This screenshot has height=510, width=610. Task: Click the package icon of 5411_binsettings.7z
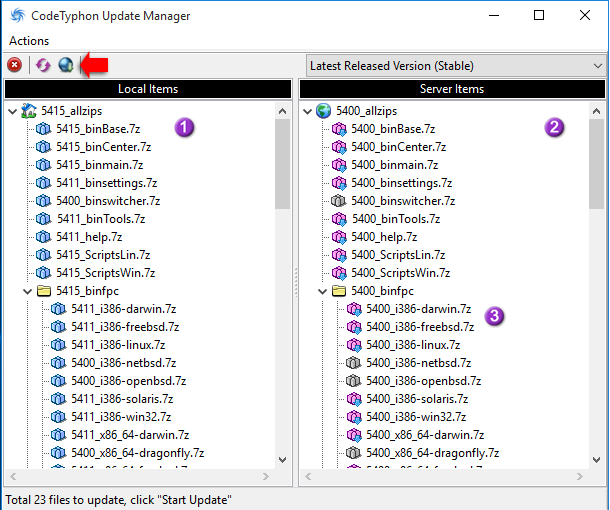[x=43, y=183]
